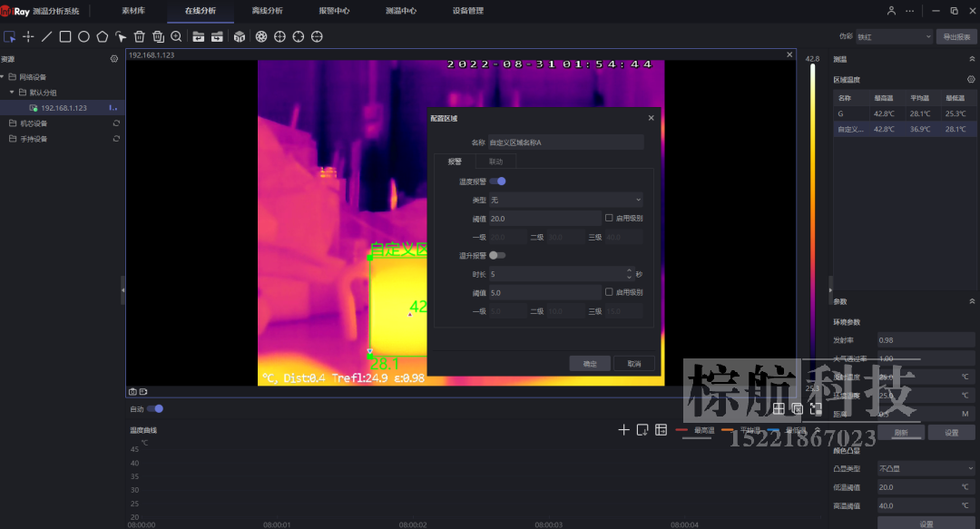This screenshot has width=980, height=529.
Task: Add a curve with the plus icon
Action: point(623,429)
